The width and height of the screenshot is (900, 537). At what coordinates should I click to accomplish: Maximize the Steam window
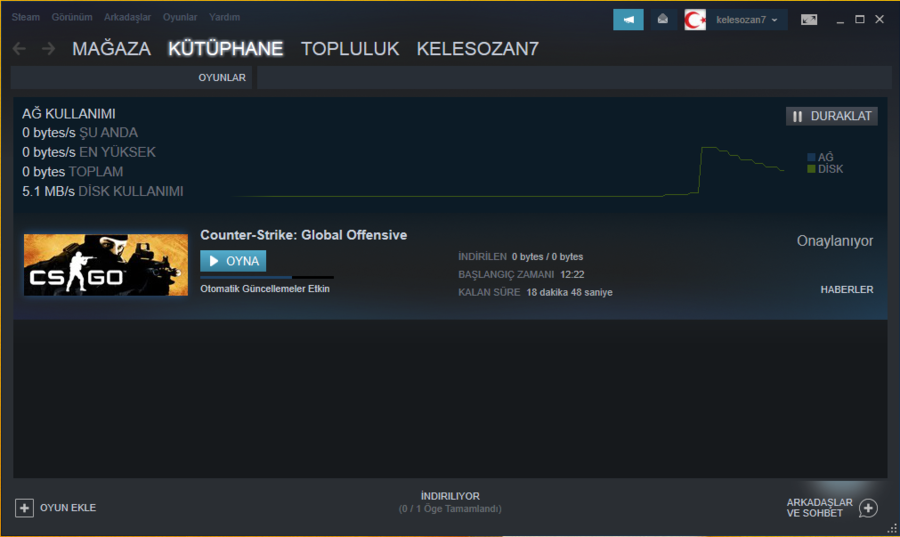pyautogui.click(x=860, y=20)
